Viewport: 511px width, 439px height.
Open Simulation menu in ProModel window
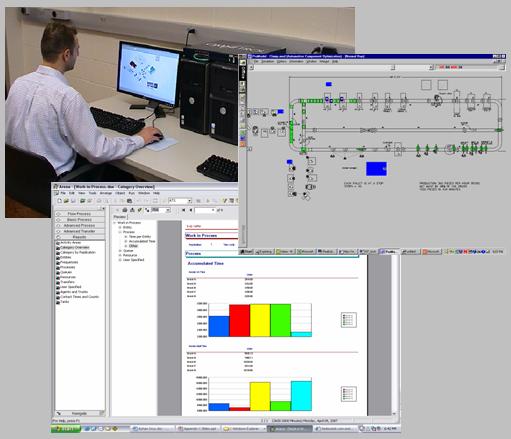pos(267,62)
